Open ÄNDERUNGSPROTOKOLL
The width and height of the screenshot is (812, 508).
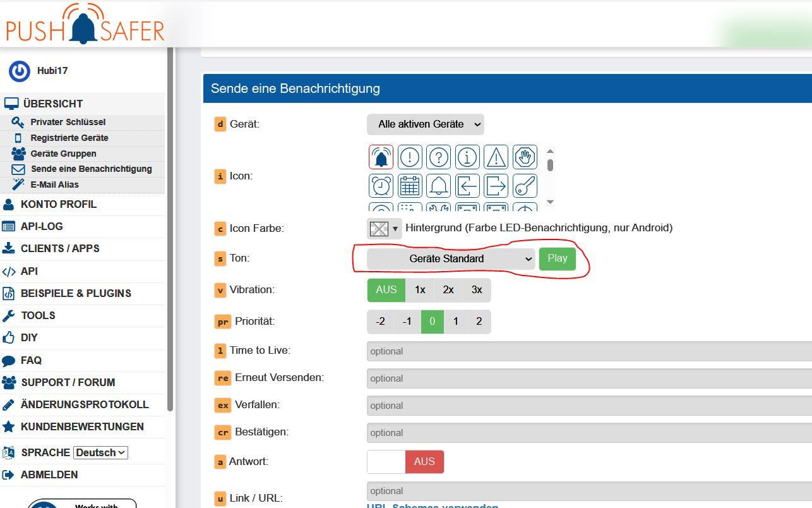click(x=85, y=404)
